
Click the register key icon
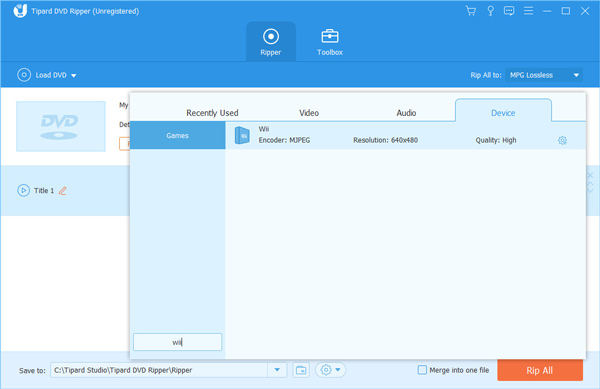[x=490, y=11]
